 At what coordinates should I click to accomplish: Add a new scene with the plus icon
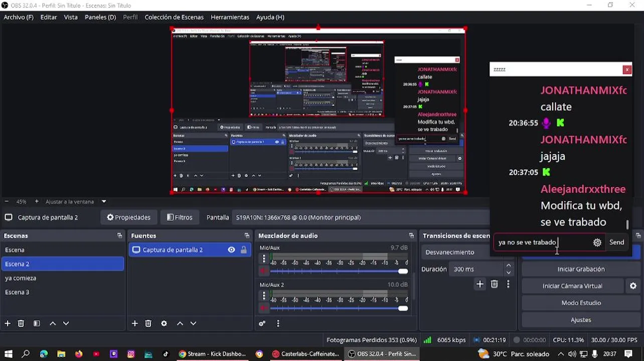[x=8, y=323]
